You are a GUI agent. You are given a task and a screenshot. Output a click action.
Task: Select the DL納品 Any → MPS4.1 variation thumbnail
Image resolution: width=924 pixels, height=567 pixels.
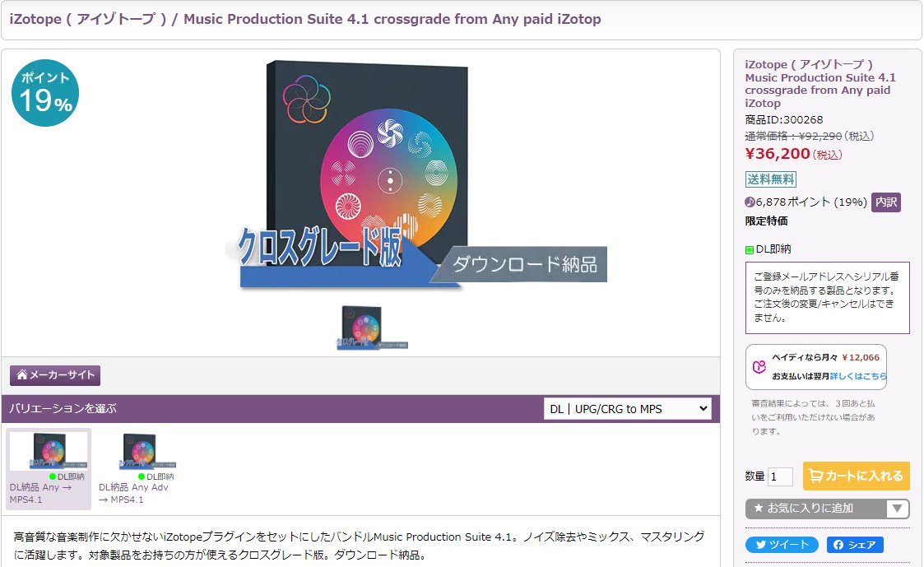(x=49, y=468)
